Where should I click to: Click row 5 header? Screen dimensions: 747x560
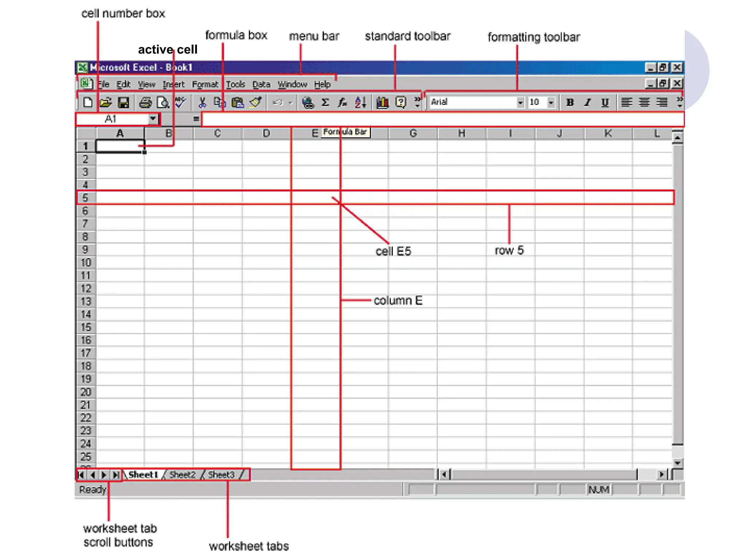85,198
